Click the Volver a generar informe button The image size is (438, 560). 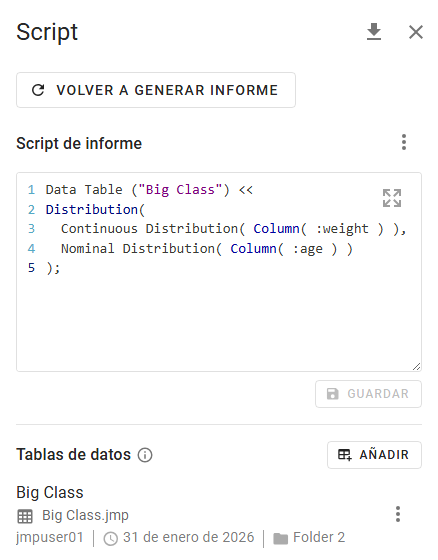156,90
